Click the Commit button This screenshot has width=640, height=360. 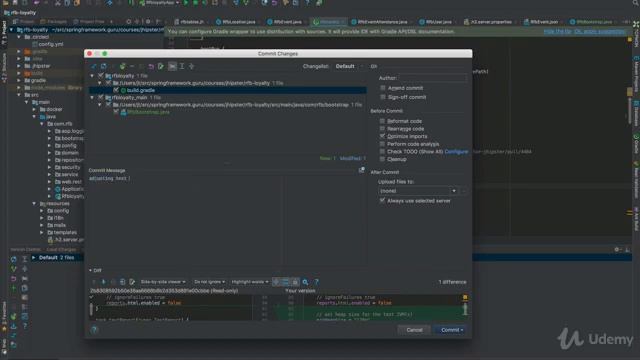click(450, 330)
